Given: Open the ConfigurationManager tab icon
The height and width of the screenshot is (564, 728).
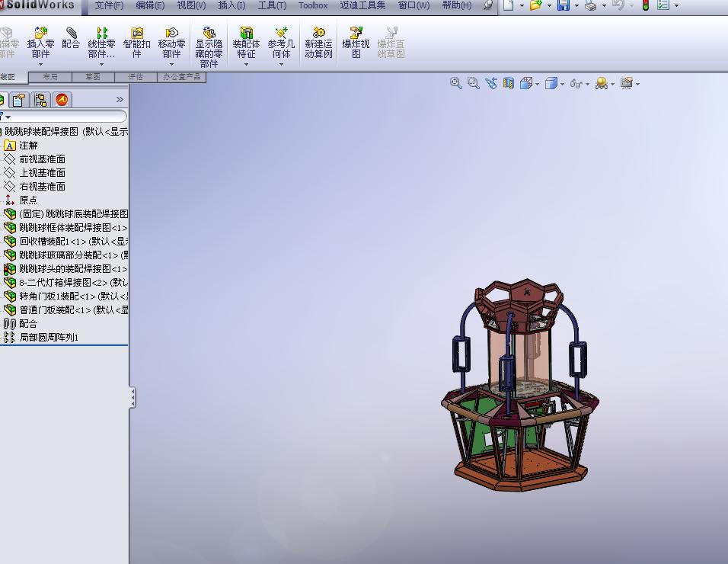Looking at the screenshot, I should (x=40, y=99).
